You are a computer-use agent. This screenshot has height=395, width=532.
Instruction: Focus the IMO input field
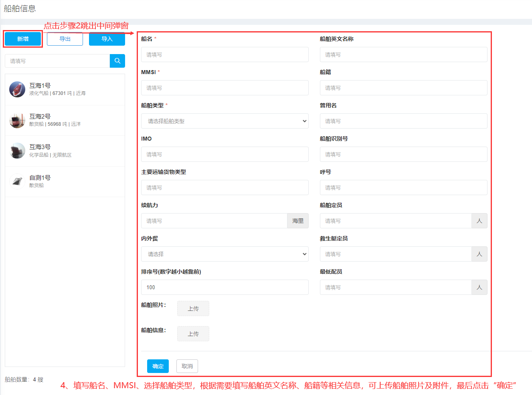(x=225, y=154)
